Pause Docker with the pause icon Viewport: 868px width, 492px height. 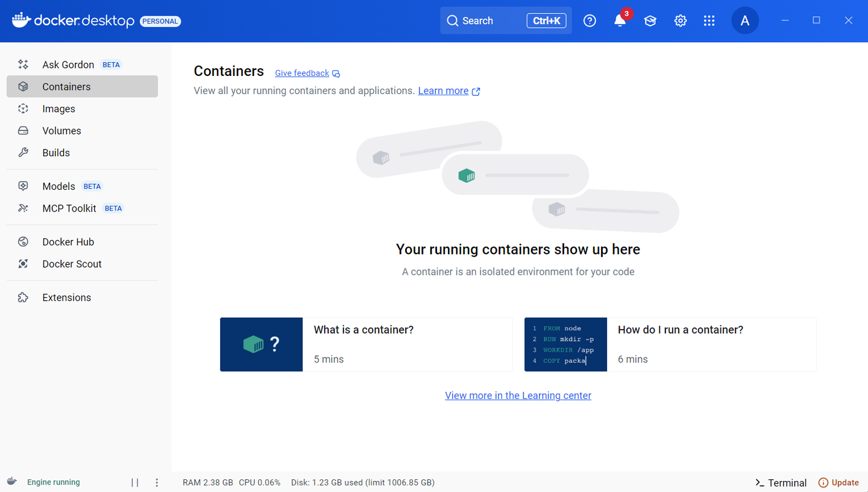pos(134,482)
